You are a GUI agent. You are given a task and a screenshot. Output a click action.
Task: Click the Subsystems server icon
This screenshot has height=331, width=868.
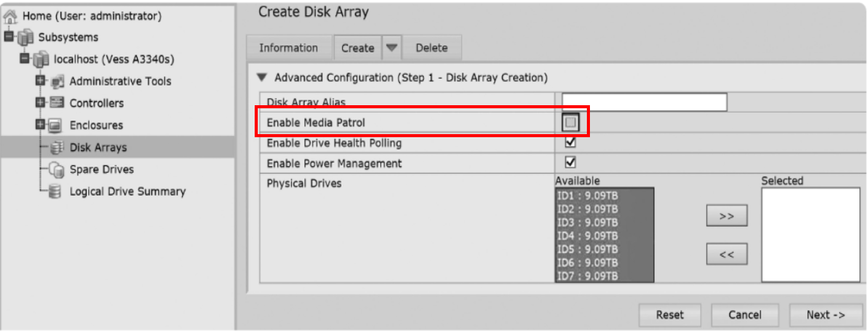pyautogui.click(x=26, y=38)
